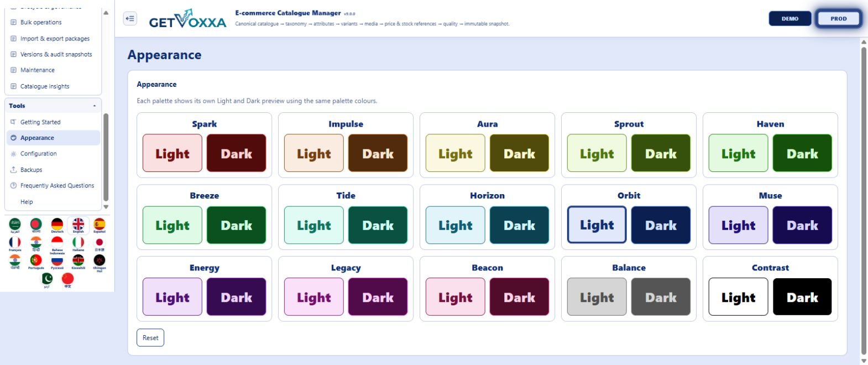Choose Legacy Light palette
The width and height of the screenshot is (868, 365).
point(314,297)
